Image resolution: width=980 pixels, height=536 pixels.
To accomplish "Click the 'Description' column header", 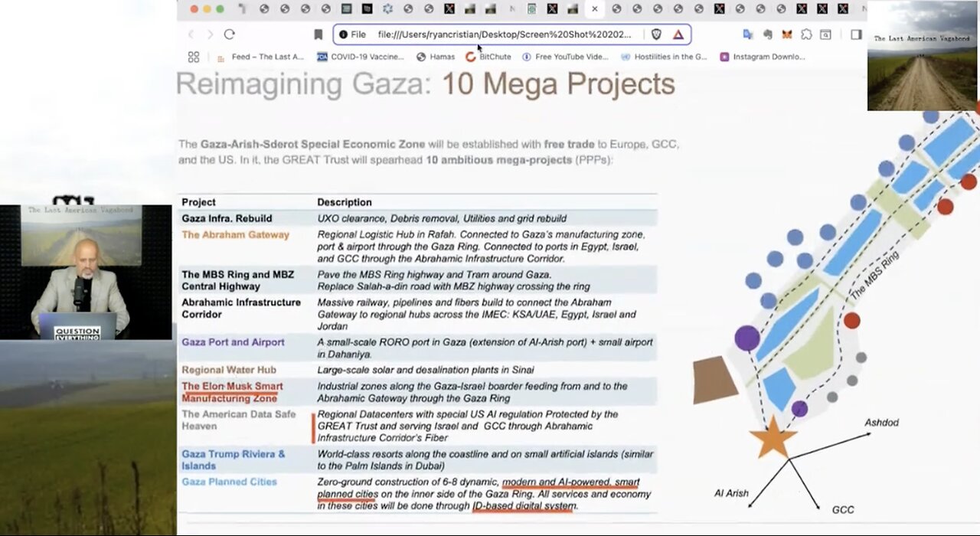I will 345,202.
